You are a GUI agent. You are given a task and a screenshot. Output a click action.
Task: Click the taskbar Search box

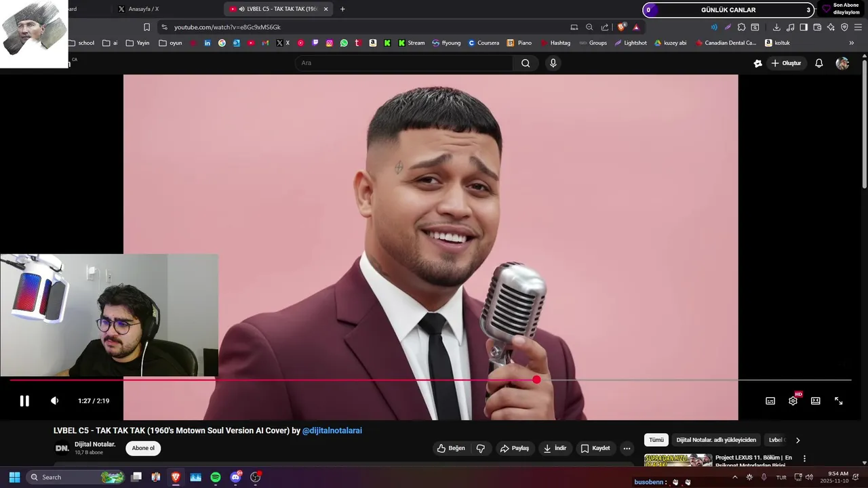[76, 477]
